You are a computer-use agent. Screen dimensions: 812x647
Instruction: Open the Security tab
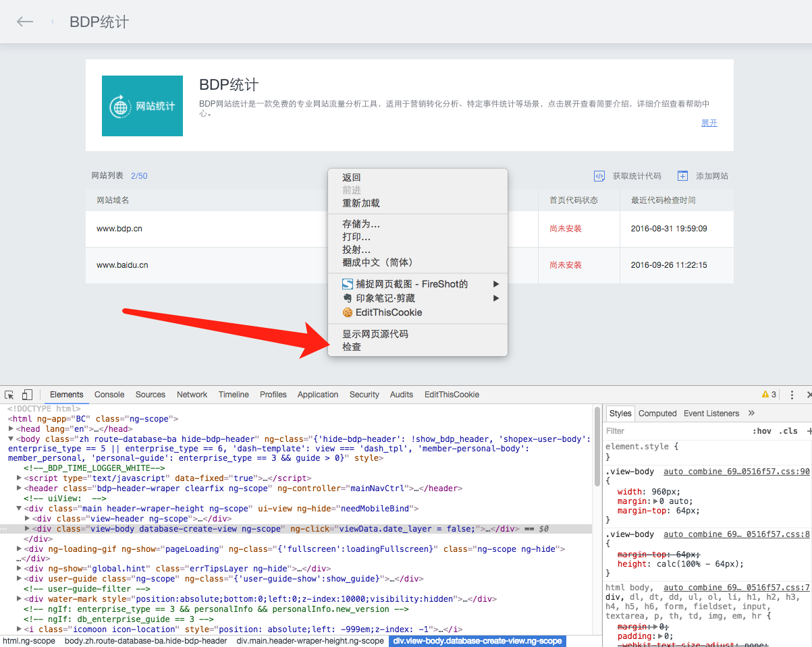[x=364, y=395]
